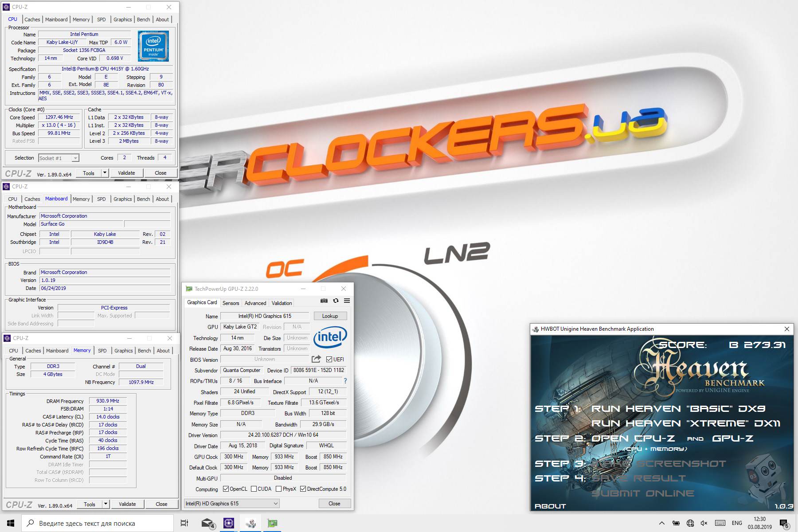Click the HWBOT Heaven title bar icon
This screenshot has width=798, height=532.
(536, 329)
